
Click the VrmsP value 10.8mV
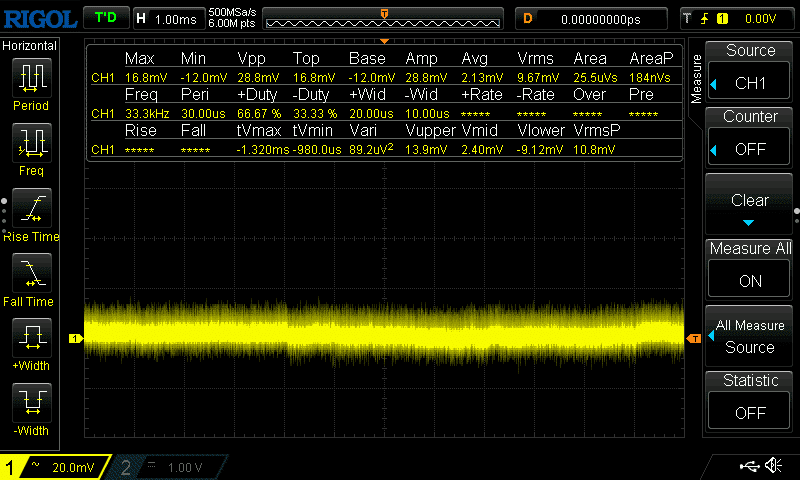(594, 149)
